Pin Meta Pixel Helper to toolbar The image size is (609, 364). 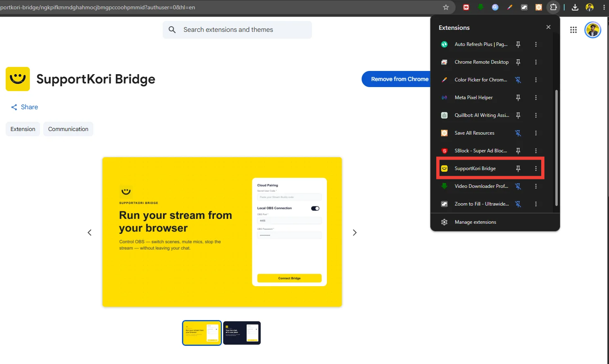pyautogui.click(x=518, y=98)
